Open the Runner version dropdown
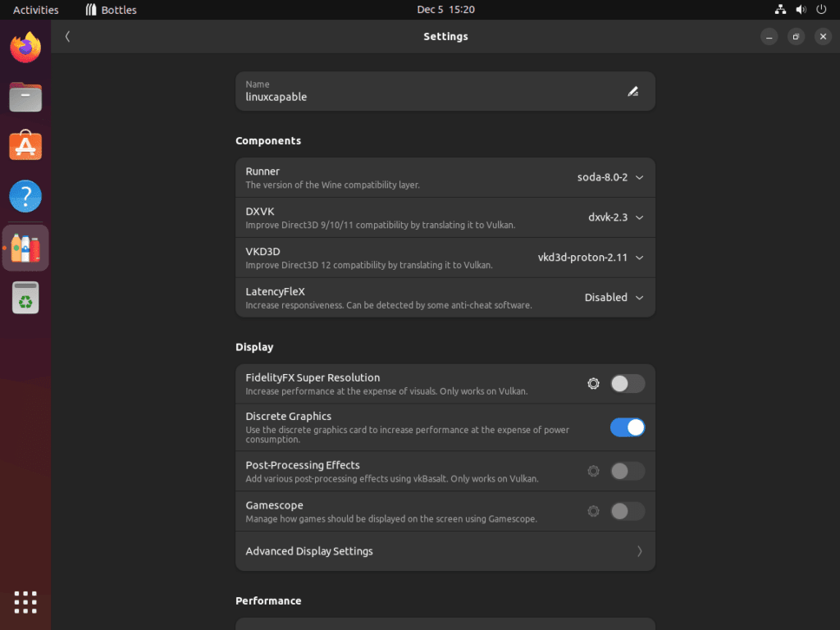 pos(607,177)
